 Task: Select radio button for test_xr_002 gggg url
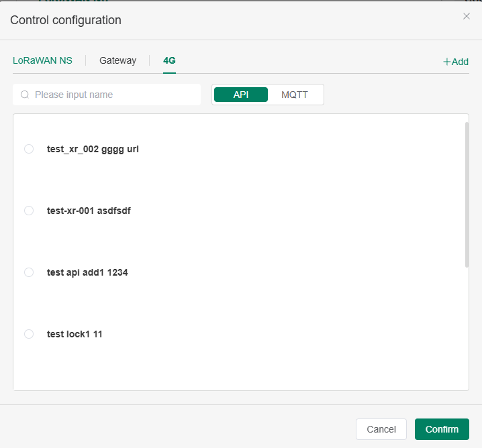coord(29,149)
